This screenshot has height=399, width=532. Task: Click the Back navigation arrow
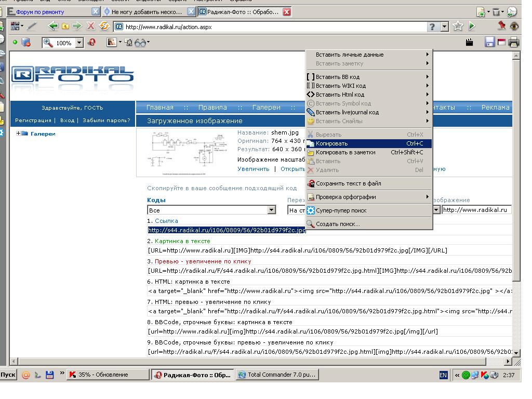pyautogui.click(x=53, y=26)
